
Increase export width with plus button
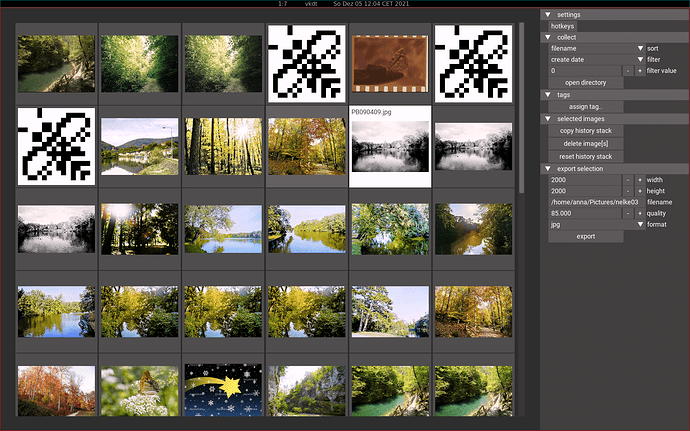640,180
